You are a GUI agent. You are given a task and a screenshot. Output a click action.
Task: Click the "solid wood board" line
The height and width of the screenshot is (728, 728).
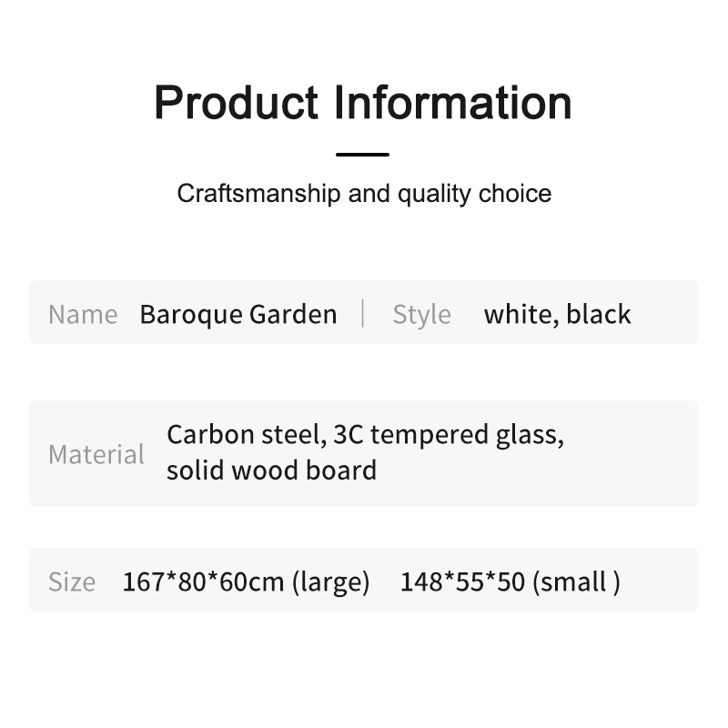271,470
